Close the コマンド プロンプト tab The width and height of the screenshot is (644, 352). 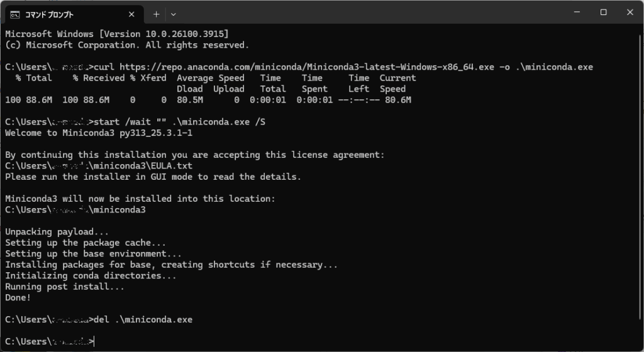coord(131,14)
